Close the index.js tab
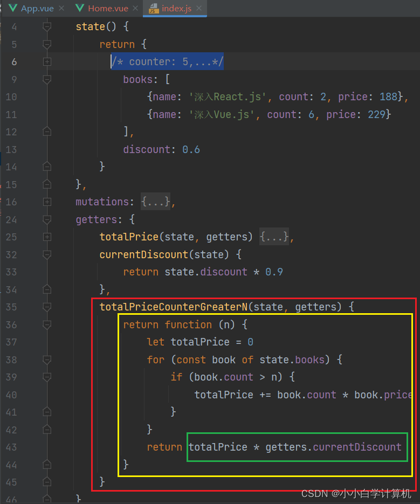The width and height of the screenshot is (420, 504). pyautogui.click(x=199, y=9)
